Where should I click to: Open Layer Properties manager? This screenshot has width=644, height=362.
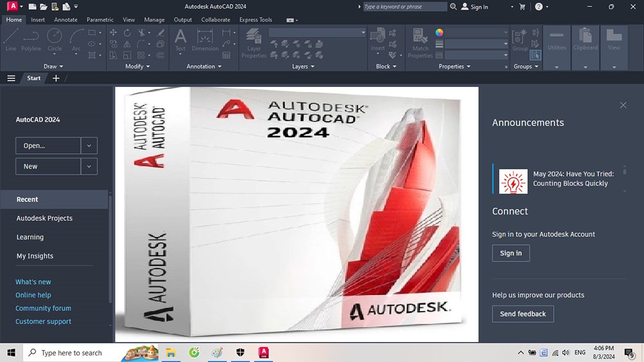point(254,43)
